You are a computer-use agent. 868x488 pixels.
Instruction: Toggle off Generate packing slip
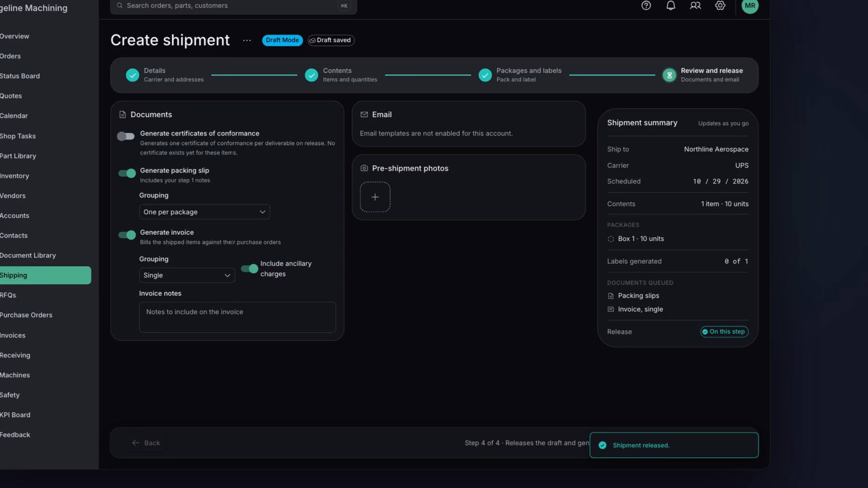[x=127, y=173]
